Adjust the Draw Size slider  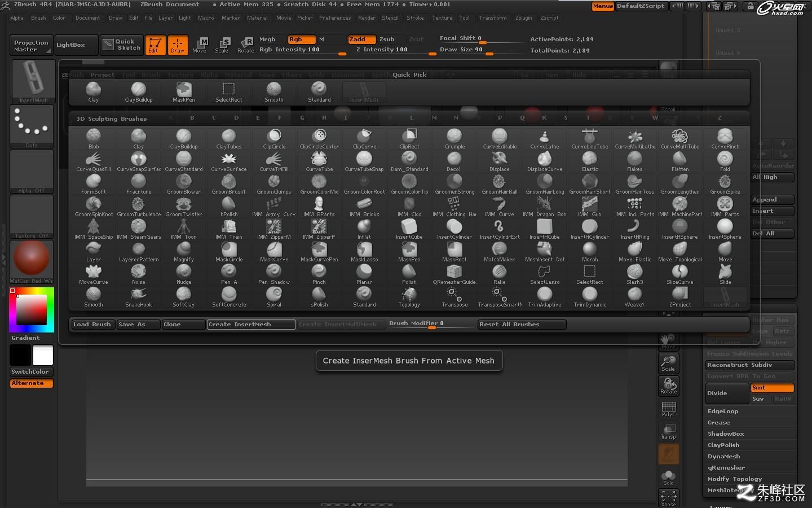[482, 50]
